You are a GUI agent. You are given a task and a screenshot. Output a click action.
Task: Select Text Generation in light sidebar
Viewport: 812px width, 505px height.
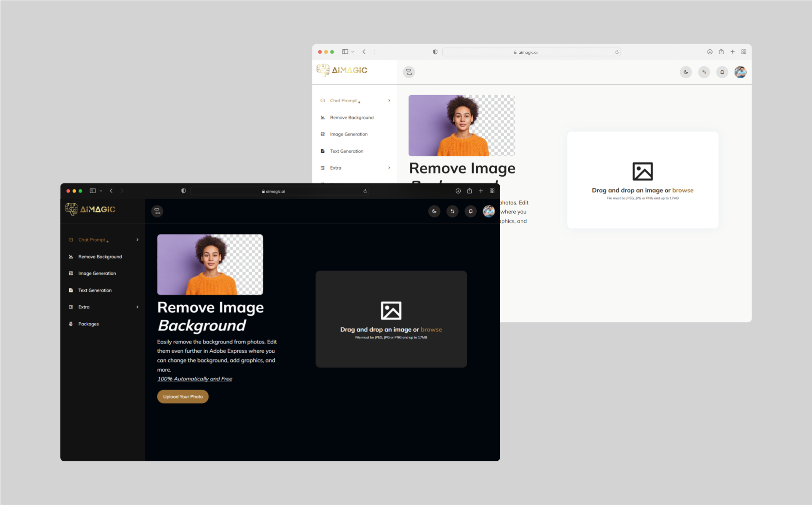coord(346,151)
